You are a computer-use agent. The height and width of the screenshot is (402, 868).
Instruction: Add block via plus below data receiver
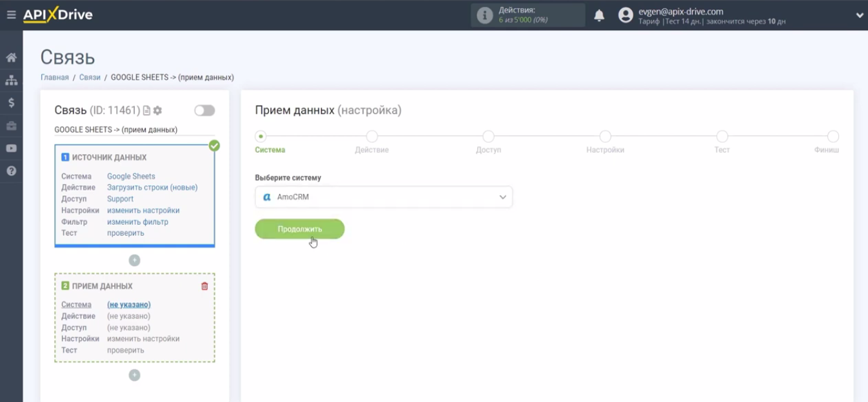(x=134, y=375)
